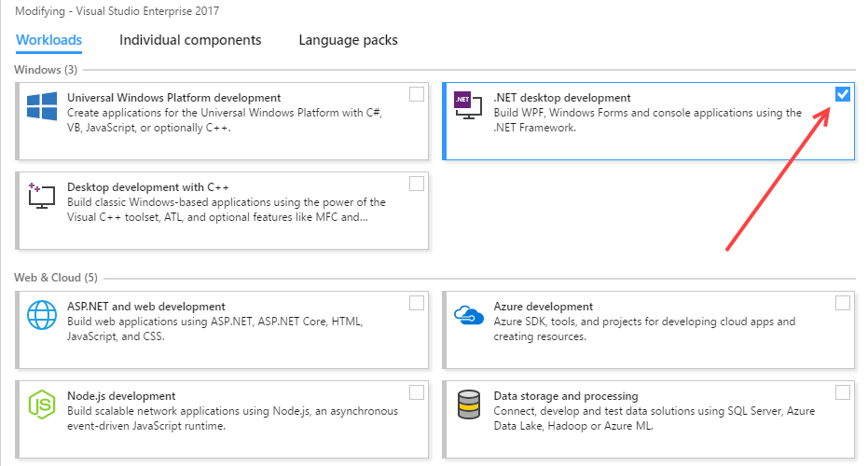
Task: Click the ASP.NET globe icon
Action: [42, 315]
